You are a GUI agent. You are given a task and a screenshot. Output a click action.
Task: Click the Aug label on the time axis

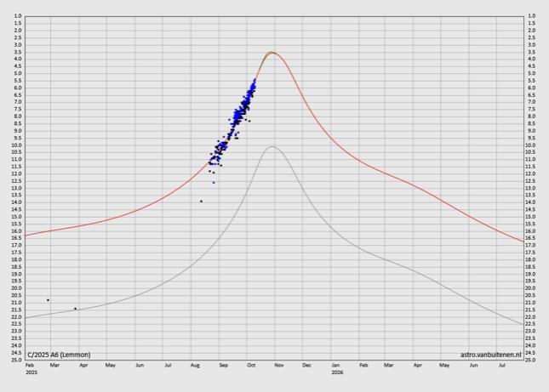[195, 365]
